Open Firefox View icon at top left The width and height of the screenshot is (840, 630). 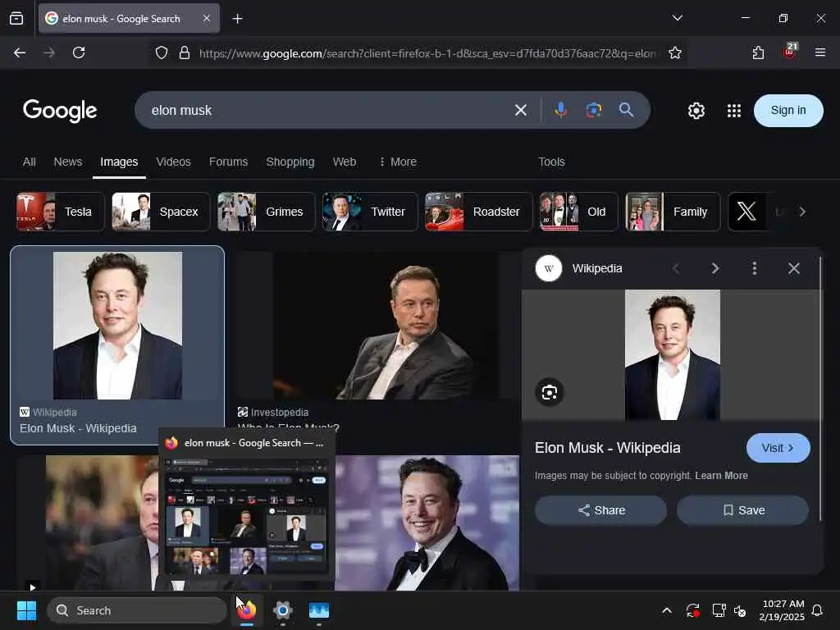click(x=16, y=19)
